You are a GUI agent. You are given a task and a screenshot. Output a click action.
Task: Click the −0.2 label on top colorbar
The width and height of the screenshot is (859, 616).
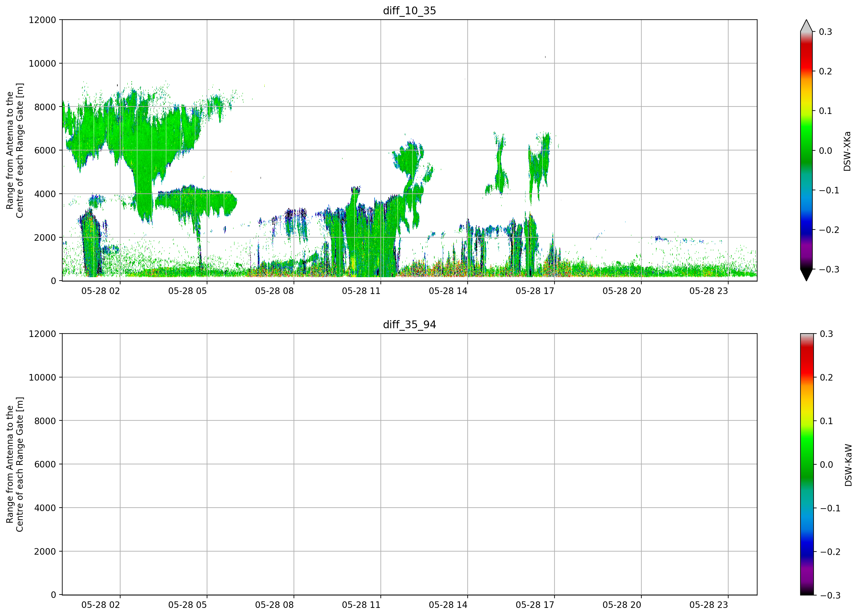[829, 230]
